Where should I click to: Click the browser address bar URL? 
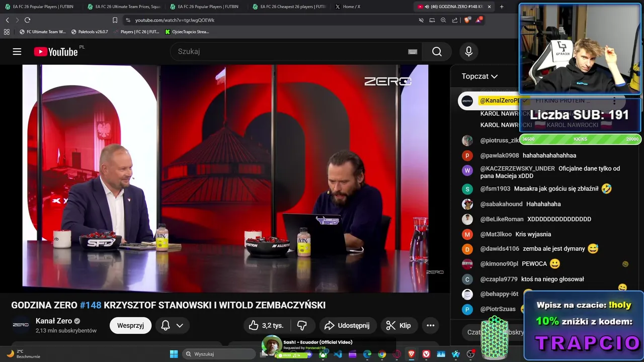click(x=175, y=20)
